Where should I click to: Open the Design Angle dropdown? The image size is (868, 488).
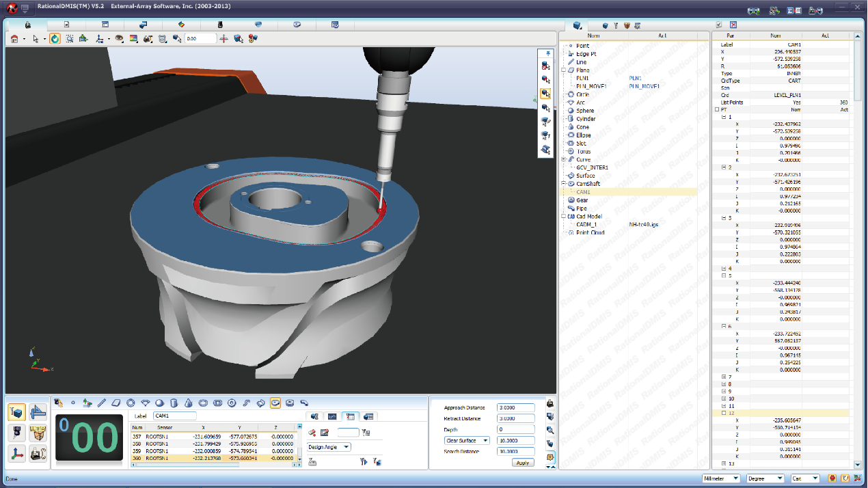pos(329,447)
